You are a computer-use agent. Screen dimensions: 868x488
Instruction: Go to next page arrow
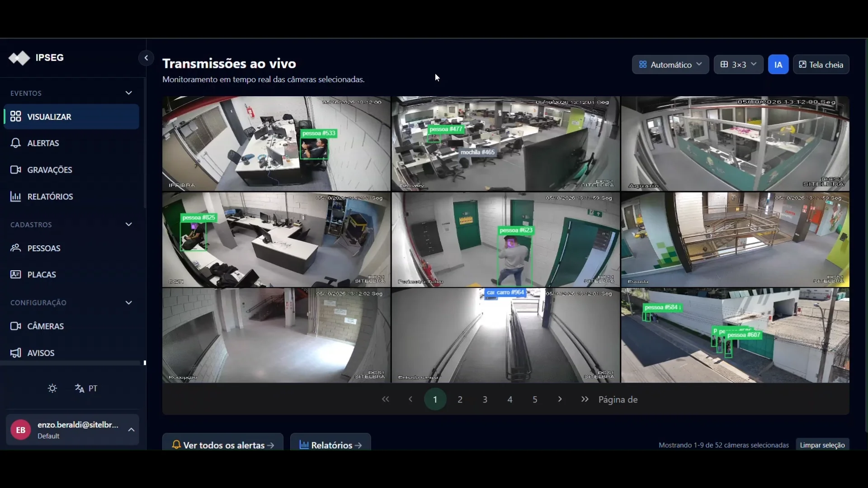click(560, 399)
